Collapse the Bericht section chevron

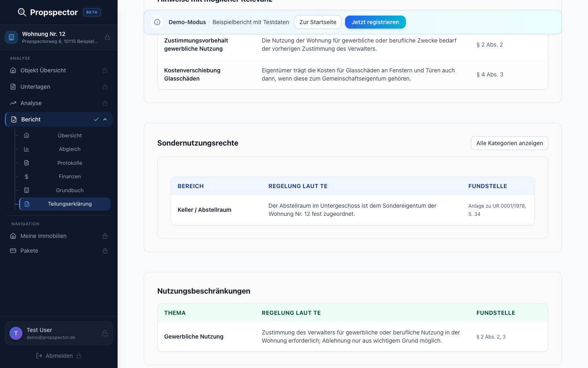pyautogui.click(x=105, y=119)
